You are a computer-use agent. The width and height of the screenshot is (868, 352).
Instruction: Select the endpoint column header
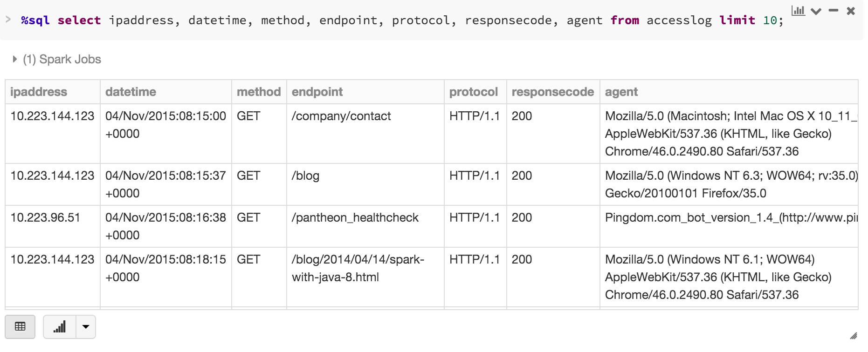(x=317, y=92)
